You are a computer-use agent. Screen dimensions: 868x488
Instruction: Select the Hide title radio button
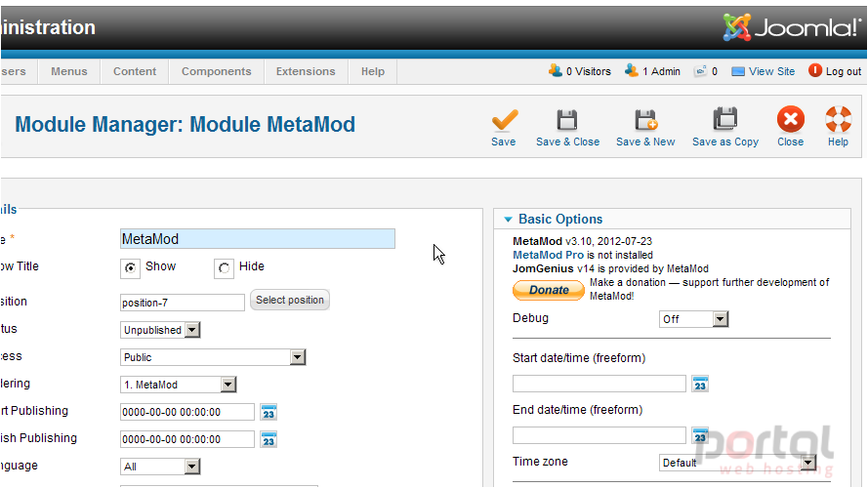224,268
